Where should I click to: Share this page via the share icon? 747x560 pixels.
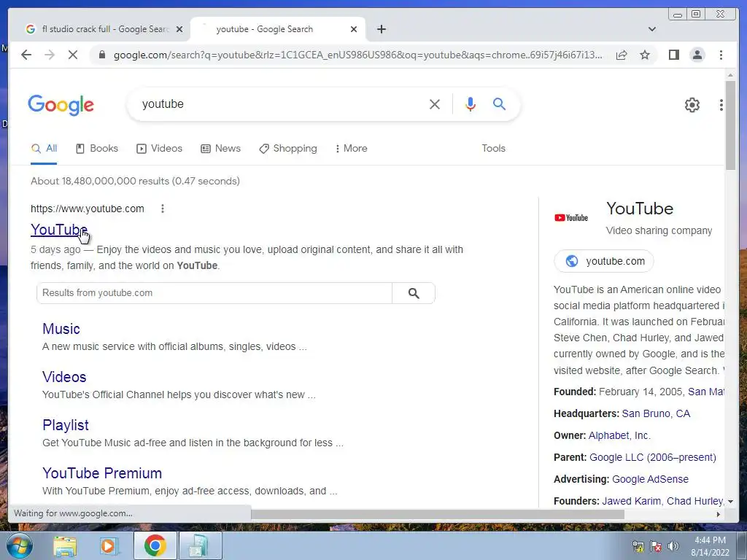click(622, 55)
